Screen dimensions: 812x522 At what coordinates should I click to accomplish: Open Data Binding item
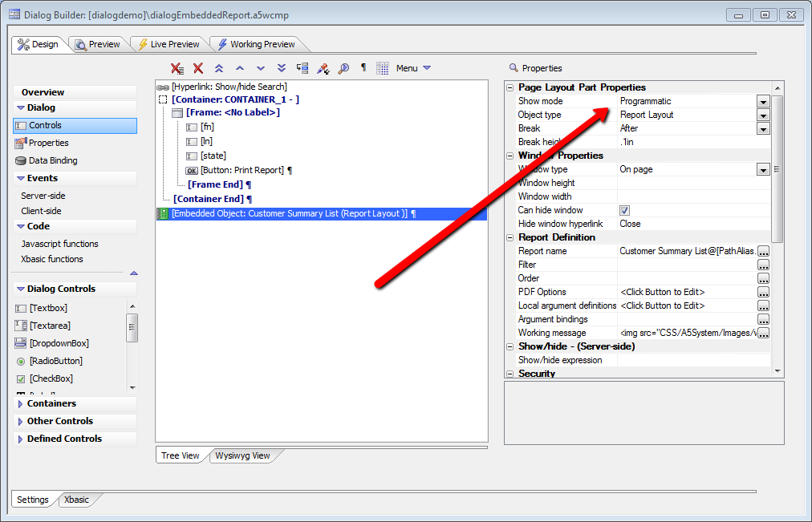[53, 160]
